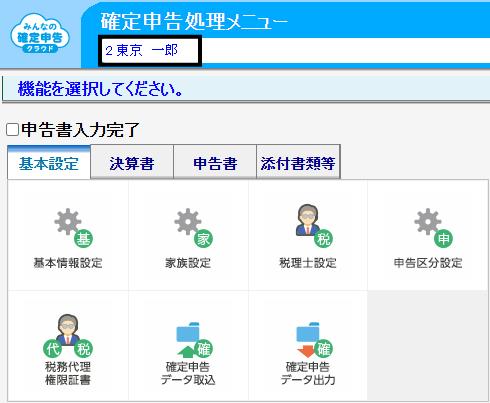490x403 pixels.
Task: Click the 2 東京 一郎 client name field
Action: pos(150,51)
